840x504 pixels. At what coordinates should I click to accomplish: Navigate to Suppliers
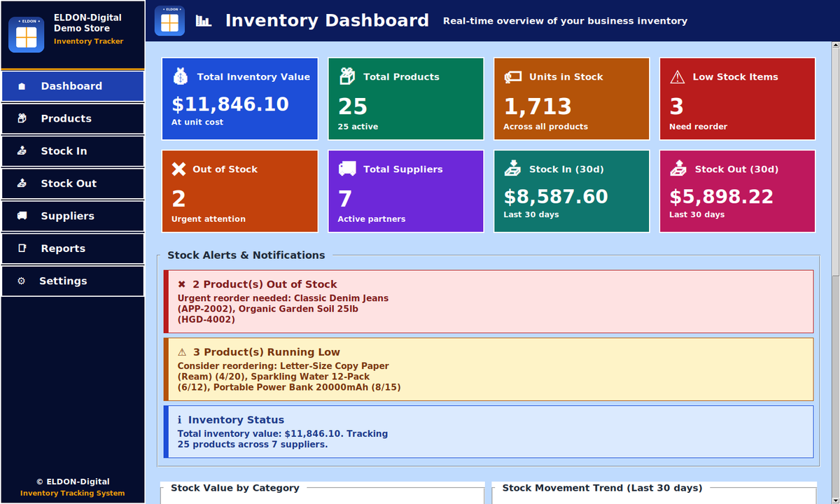tap(73, 216)
